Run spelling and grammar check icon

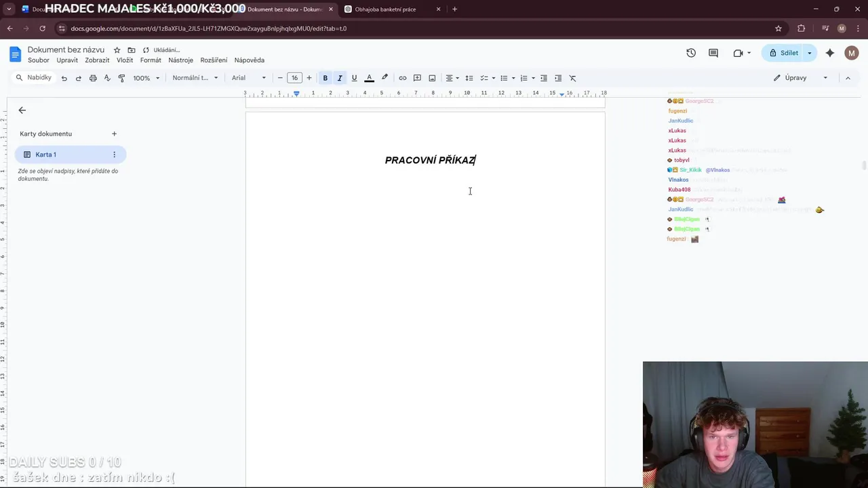pyautogui.click(x=107, y=78)
